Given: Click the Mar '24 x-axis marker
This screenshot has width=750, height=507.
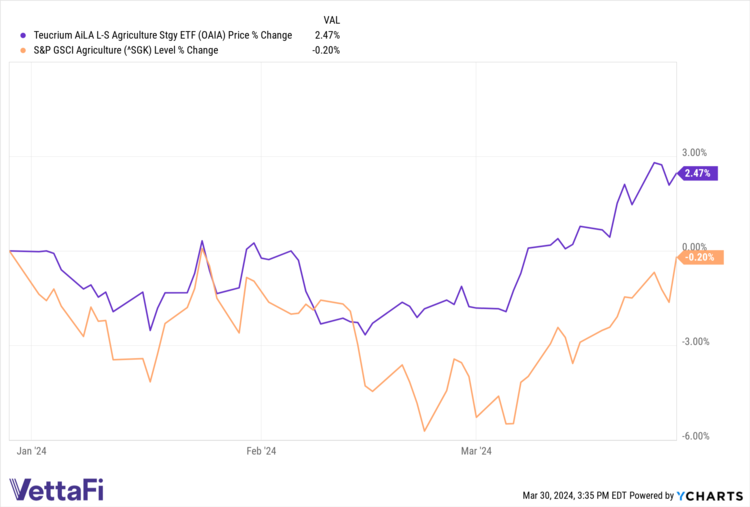Looking at the screenshot, I should pyautogui.click(x=476, y=451).
